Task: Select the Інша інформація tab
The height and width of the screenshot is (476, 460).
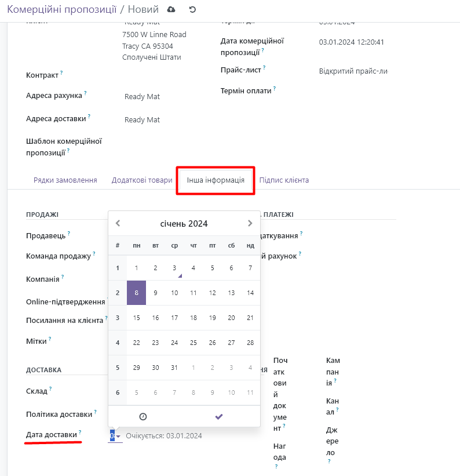Action: 215,180
